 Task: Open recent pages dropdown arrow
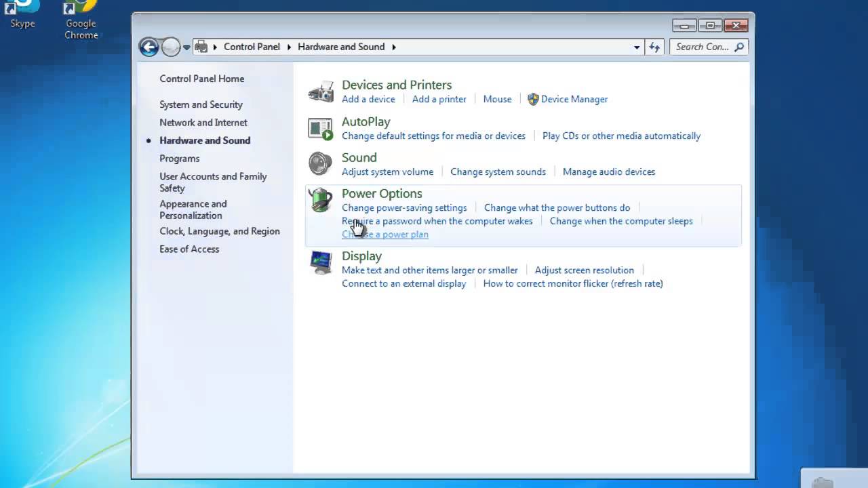(186, 47)
